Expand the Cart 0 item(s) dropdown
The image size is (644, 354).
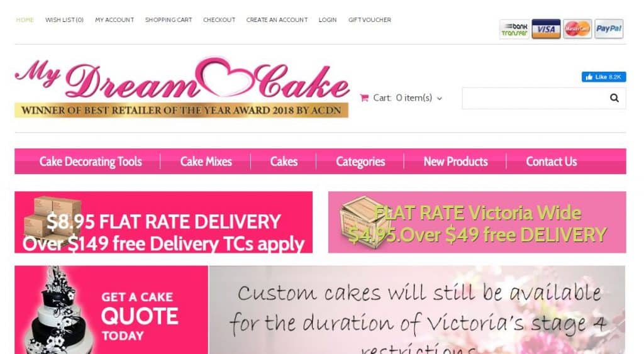(401, 97)
